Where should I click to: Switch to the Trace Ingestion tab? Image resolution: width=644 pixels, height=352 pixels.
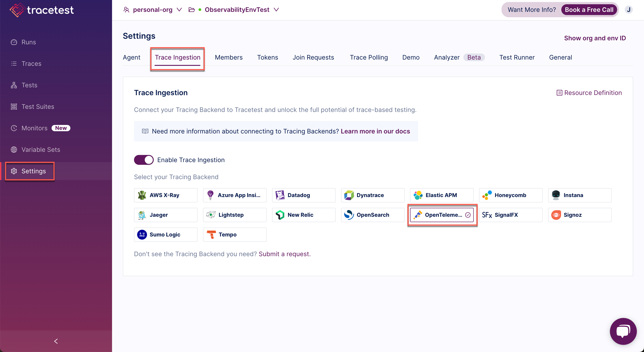click(177, 58)
